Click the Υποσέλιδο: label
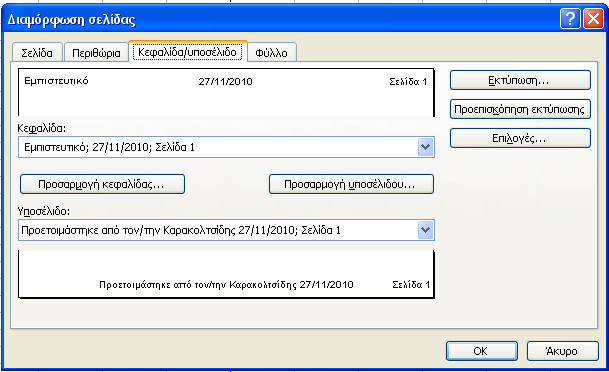Screen dimensions: 609x372 click(44, 211)
